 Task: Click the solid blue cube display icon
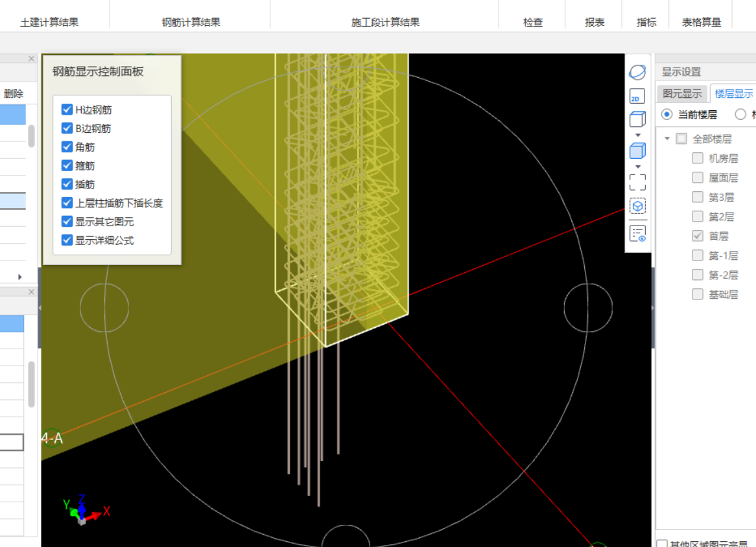pyautogui.click(x=637, y=151)
